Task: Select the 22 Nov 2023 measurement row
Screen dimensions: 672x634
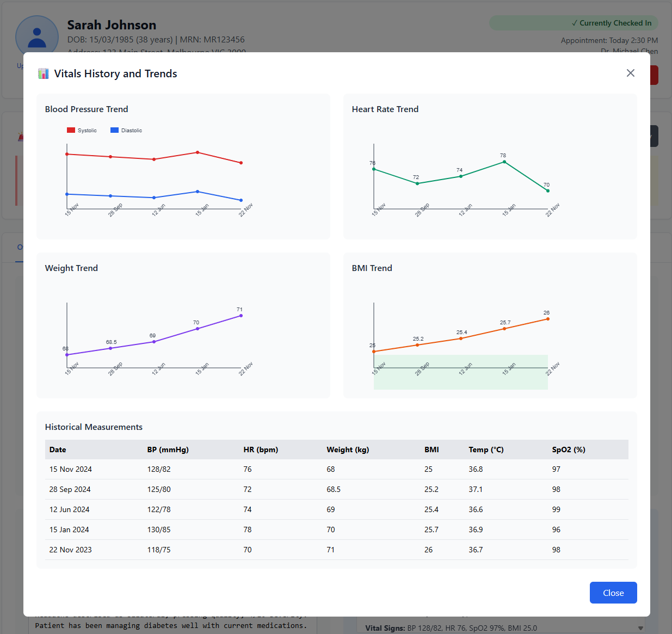Action: pos(336,550)
